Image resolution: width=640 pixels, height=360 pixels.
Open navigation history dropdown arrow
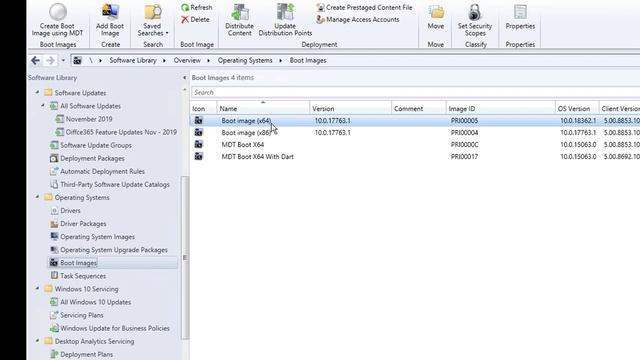click(63, 60)
